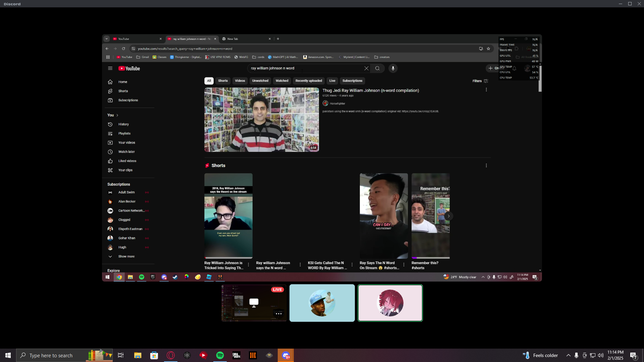The width and height of the screenshot is (644, 362).
Task: Toggle the Live filter chip
Action: pos(332,81)
